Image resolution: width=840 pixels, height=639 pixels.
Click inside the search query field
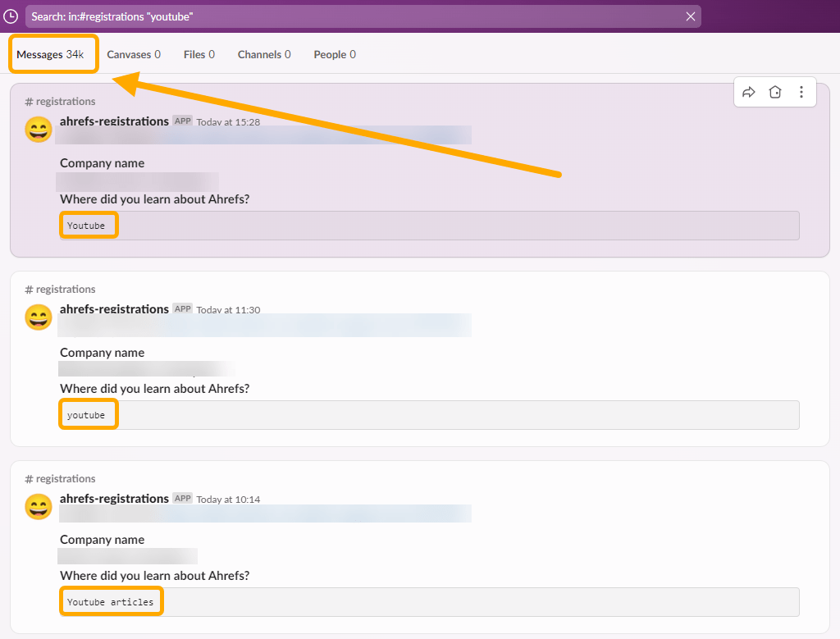[353, 16]
